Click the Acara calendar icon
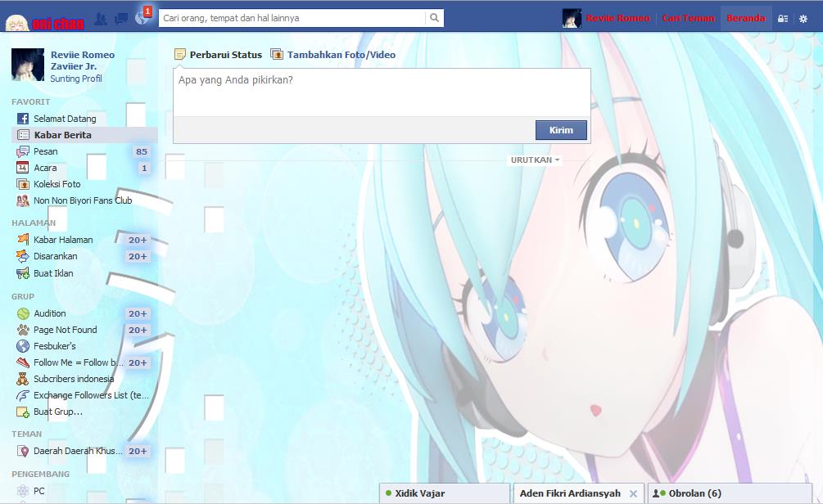Screen dimensions: 823x504 (x=23, y=168)
